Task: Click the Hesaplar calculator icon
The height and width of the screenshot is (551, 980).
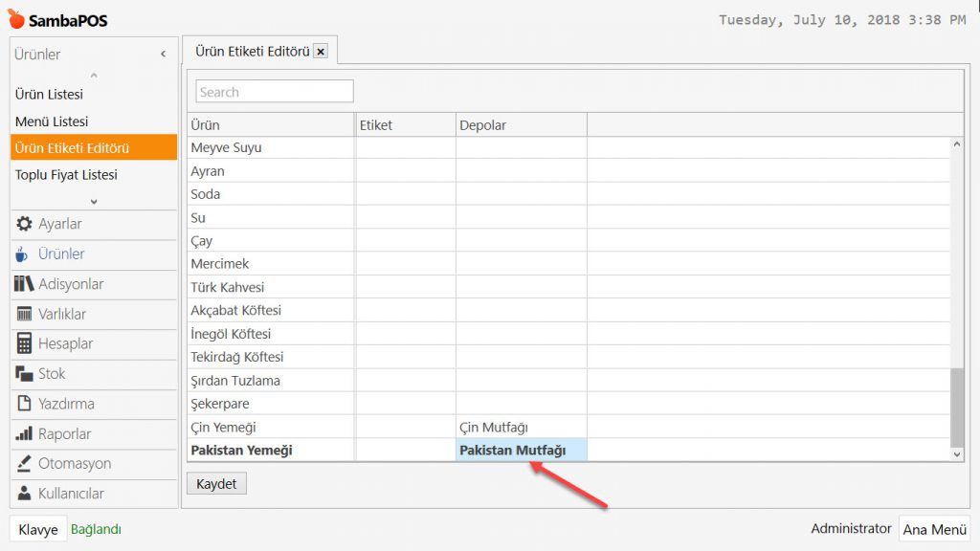Action: click(x=24, y=343)
